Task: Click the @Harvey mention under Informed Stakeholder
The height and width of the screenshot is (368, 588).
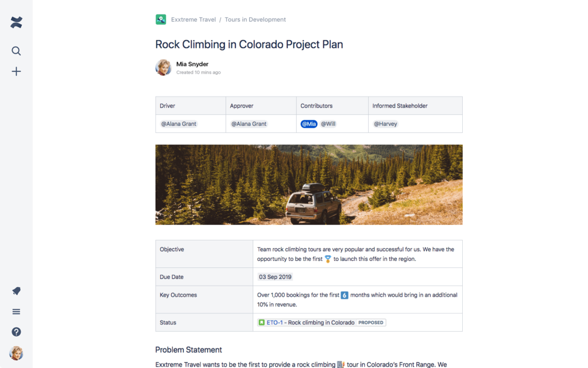Action: (385, 123)
